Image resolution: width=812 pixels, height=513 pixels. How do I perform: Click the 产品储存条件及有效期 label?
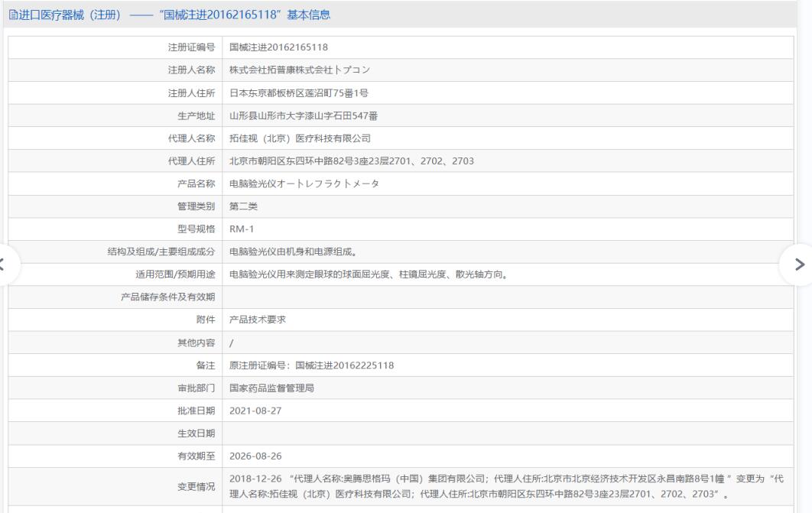pos(167,297)
